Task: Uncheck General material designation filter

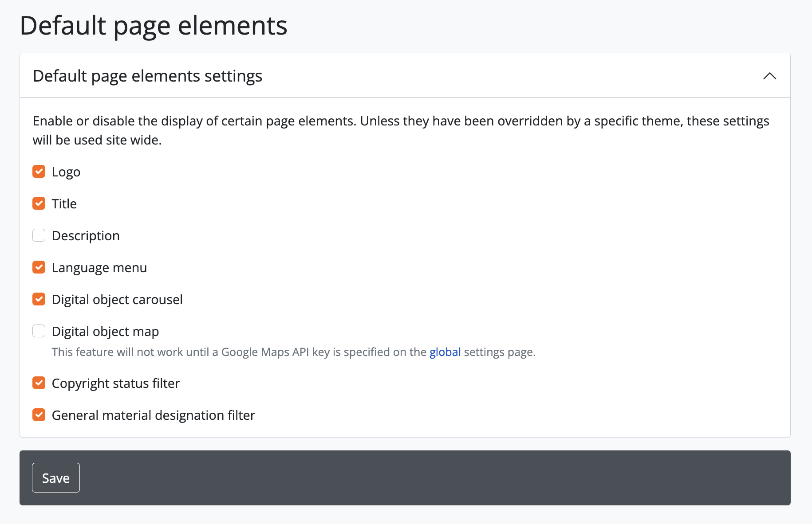Action: pos(39,415)
